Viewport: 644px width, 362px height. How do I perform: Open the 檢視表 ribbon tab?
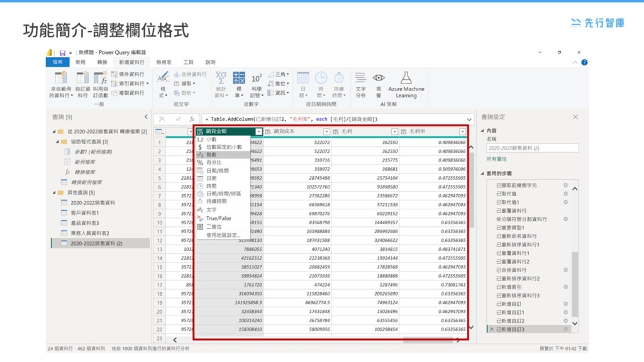coord(163,62)
